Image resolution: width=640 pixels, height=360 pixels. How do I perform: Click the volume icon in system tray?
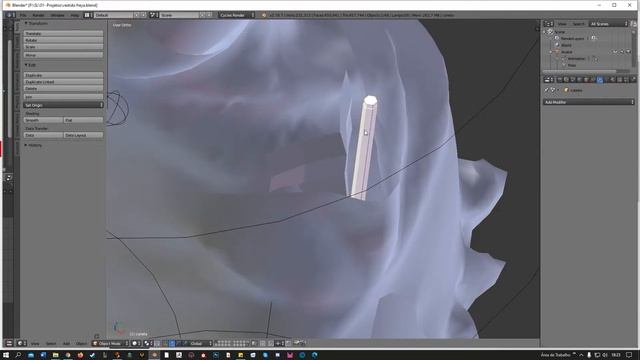pyautogui.click(x=605, y=355)
